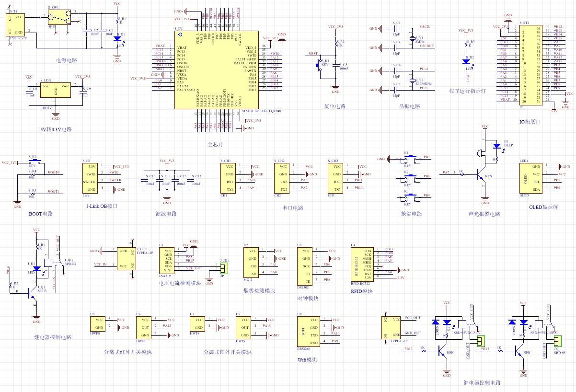This screenshot has width=576, height=392.
Task: Click the 'BOOT电路' section label
Action: coord(41,214)
